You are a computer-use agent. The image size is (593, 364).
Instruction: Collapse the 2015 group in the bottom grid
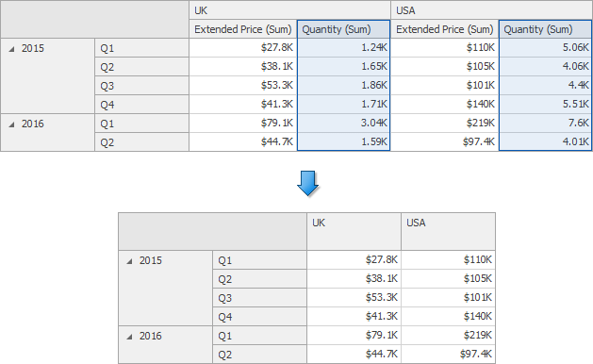[130, 261]
